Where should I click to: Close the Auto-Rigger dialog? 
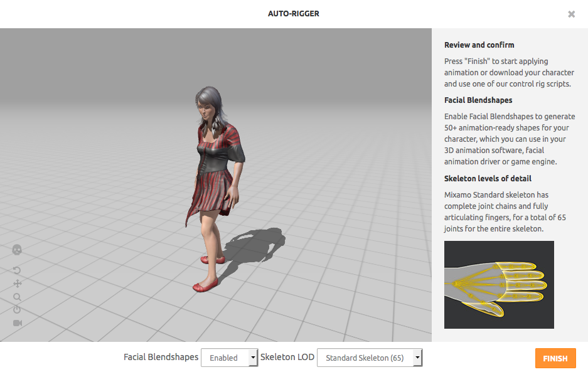(571, 14)
